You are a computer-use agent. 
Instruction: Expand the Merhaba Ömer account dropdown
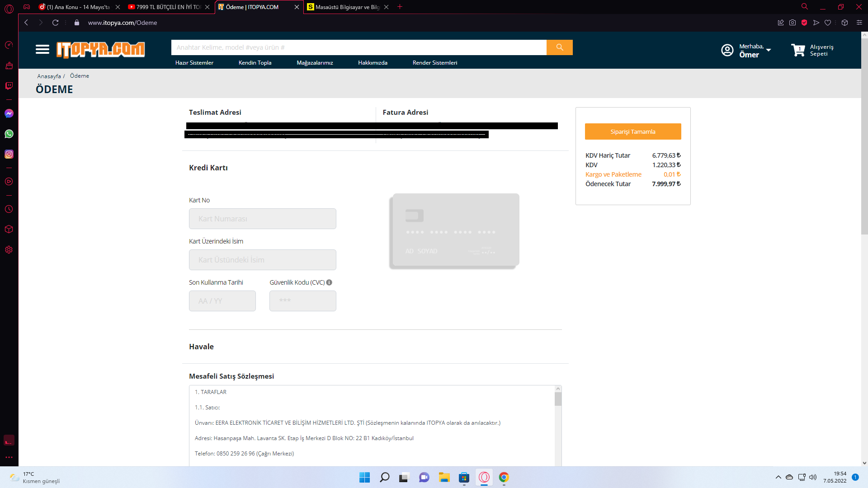pyautogui.click(x=768, y=50)
